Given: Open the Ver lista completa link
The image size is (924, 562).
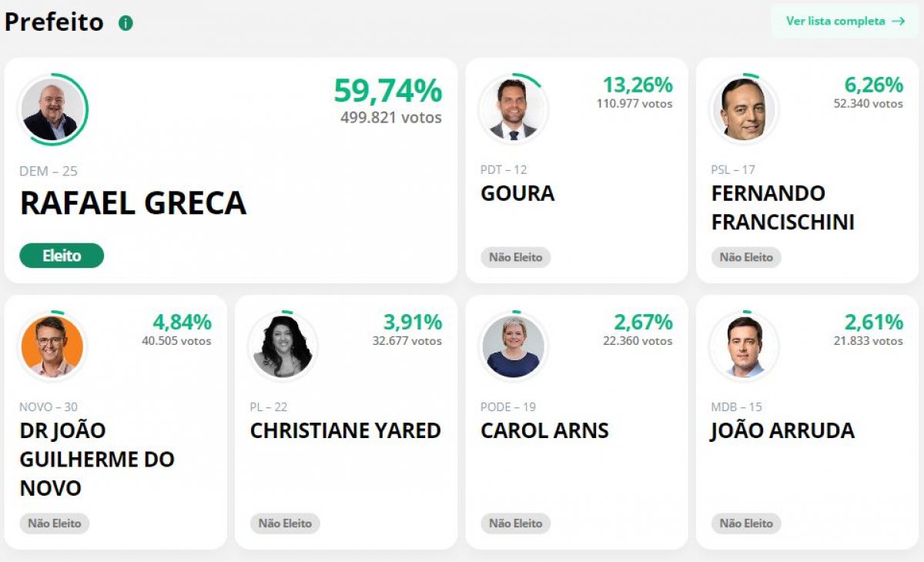Looking at the screenshot, I should [x=835, y=21].
